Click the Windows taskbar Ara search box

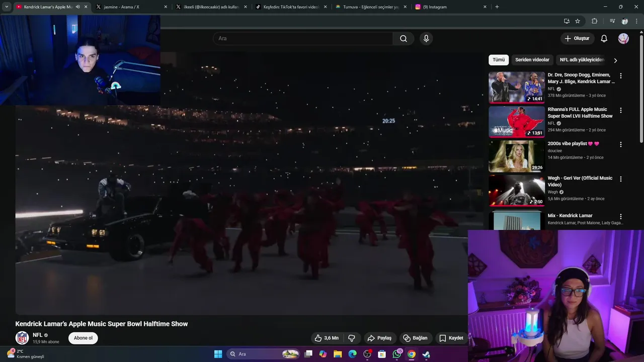pos(264,354)
